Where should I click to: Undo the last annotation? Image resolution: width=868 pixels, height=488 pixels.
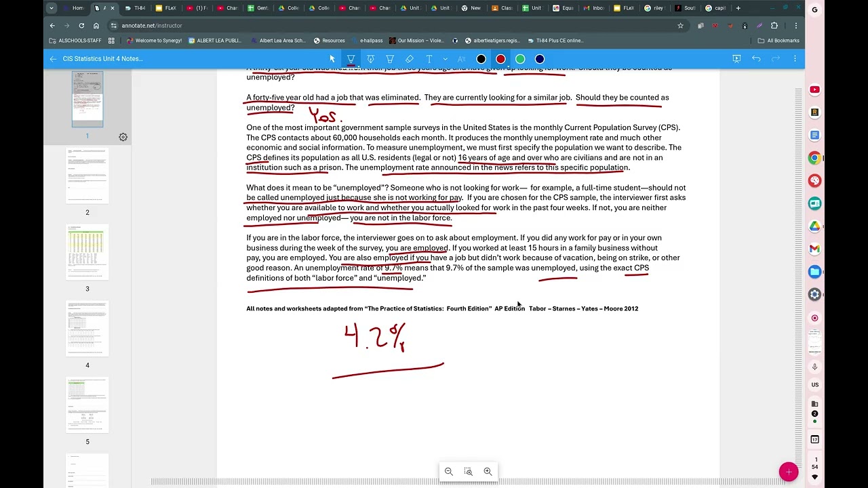(x=756, y=59)
